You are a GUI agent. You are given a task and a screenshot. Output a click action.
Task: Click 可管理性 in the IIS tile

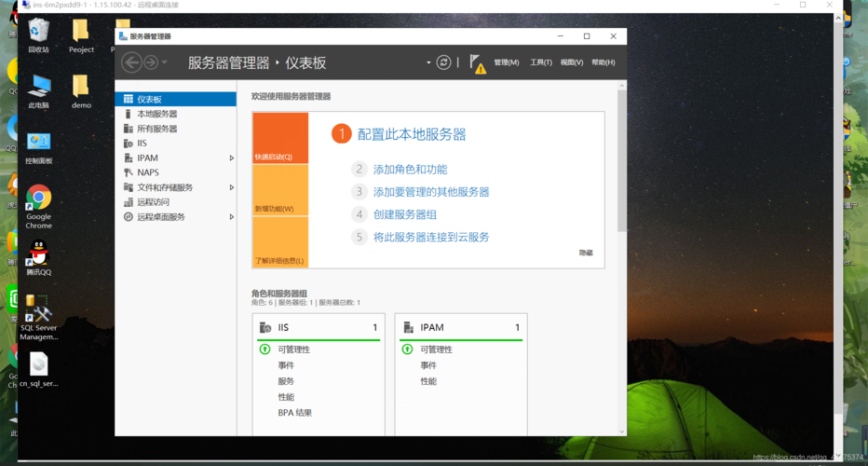click(294, 349)
